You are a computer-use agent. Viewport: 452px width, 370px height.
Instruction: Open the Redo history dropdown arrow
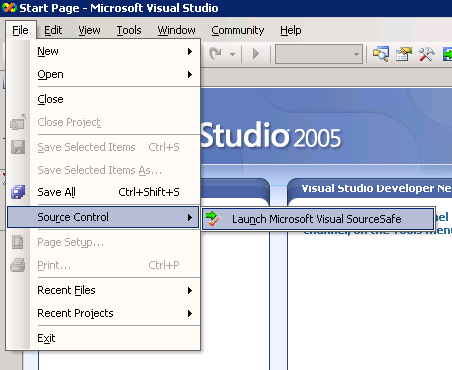pyautogui.click(x=232, y=54)
